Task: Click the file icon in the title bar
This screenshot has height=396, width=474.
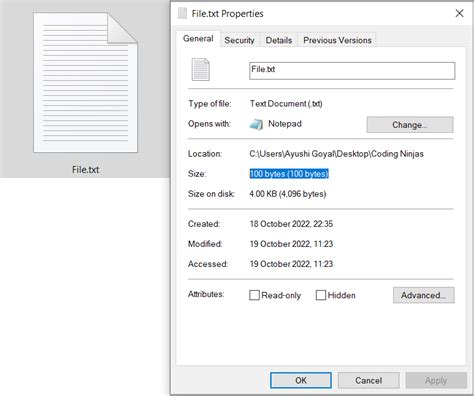Action: point(182,14)
